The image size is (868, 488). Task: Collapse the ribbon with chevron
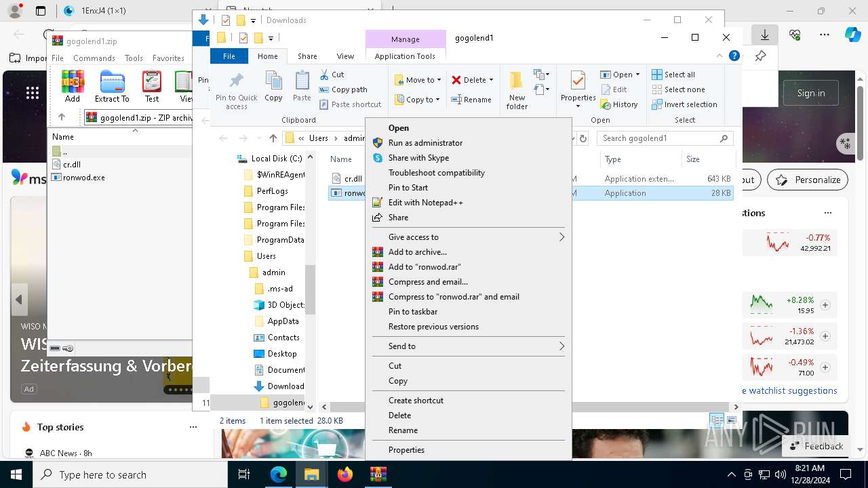[x=720, y=56]
